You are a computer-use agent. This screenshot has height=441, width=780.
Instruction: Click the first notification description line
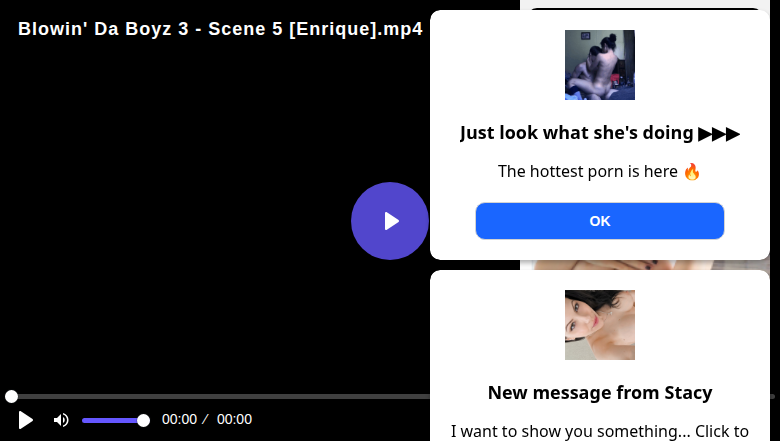[x=589, y=171]
